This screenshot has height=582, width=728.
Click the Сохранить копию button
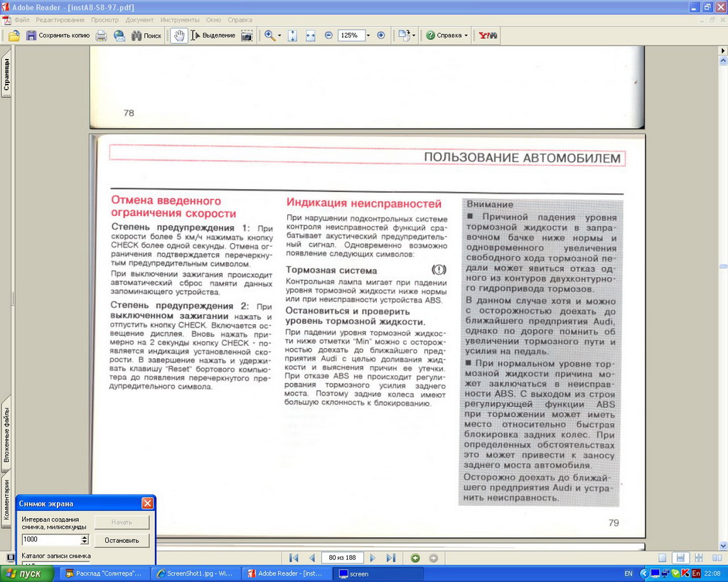58,36
